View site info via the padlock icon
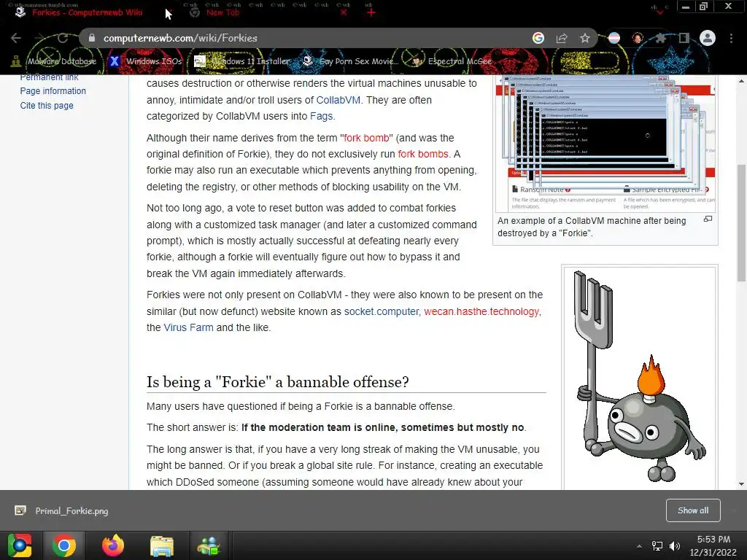 coord(91,38)
